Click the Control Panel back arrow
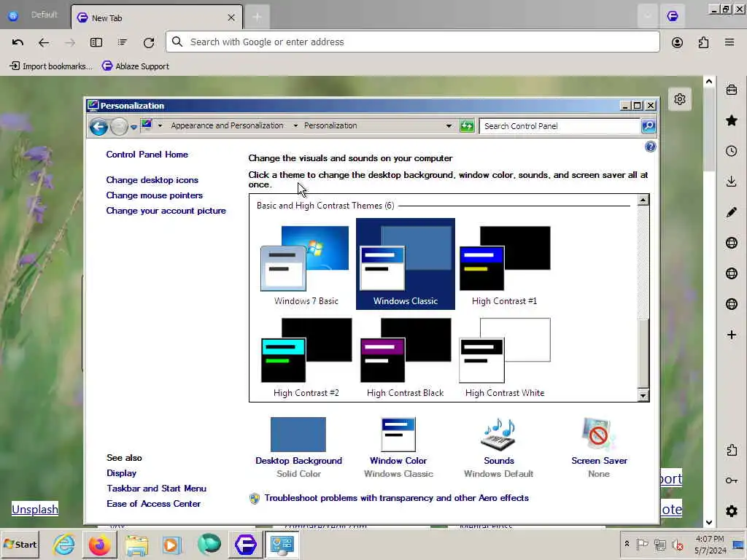 pos(98,127)
